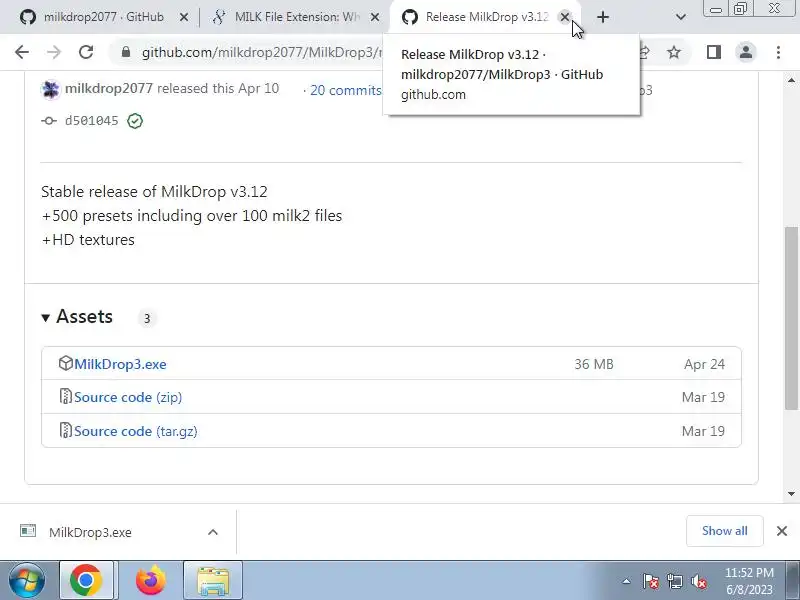Click the package icon beside MilkDrop3.exe
Viewport: 800px width, 600px height.
click(x=66, y=363)
